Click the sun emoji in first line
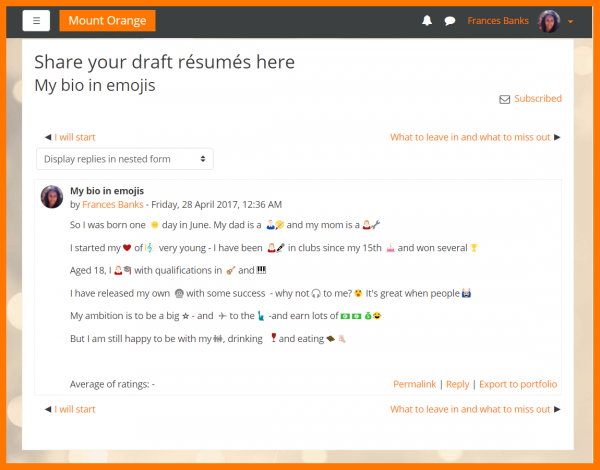The width and height of the screenshot is (600, 470). (155, 225)
